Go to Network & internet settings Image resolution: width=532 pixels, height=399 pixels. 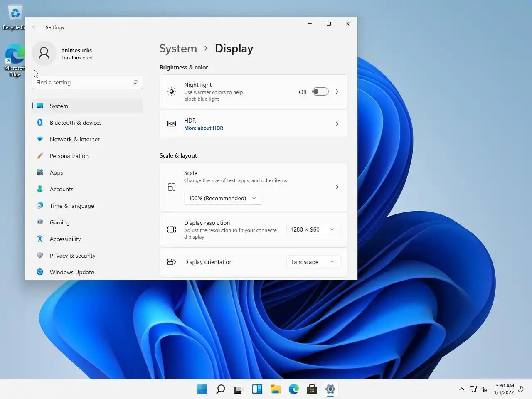[x=87, y=139]
